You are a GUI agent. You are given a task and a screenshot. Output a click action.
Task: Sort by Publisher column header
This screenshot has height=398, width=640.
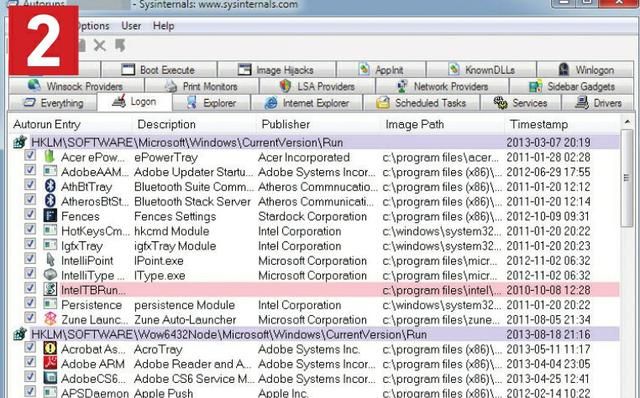[x=319, y=124]
